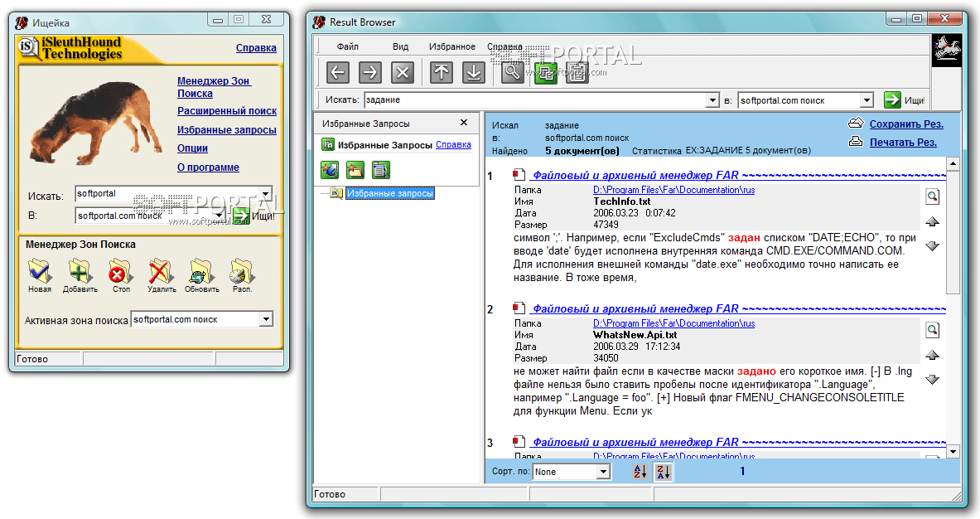Screen dimensions: 980x519
Task: Click the green favorites toolbar icon
Action: [545, 72]
